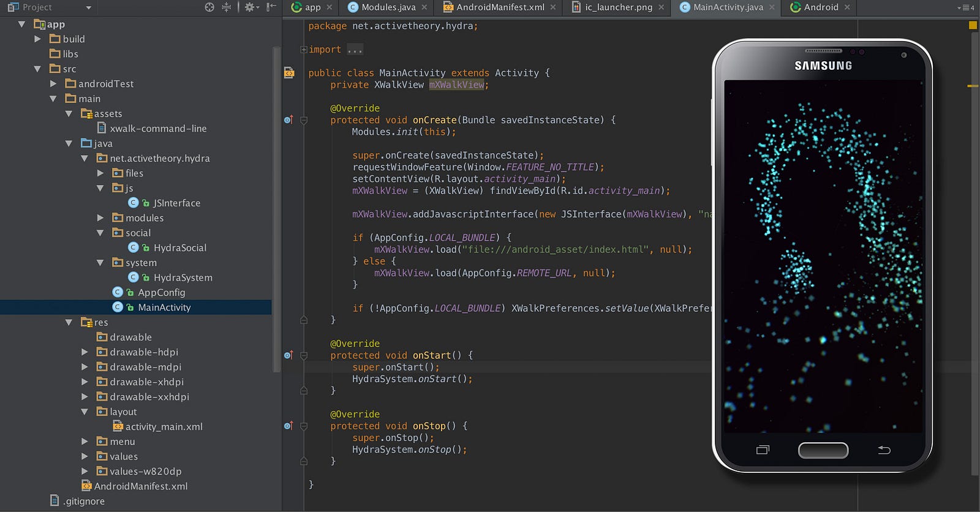Show the hidden tabs list dropdown
The height and width of the screenshot is (512, 980).
click(965, 7)
